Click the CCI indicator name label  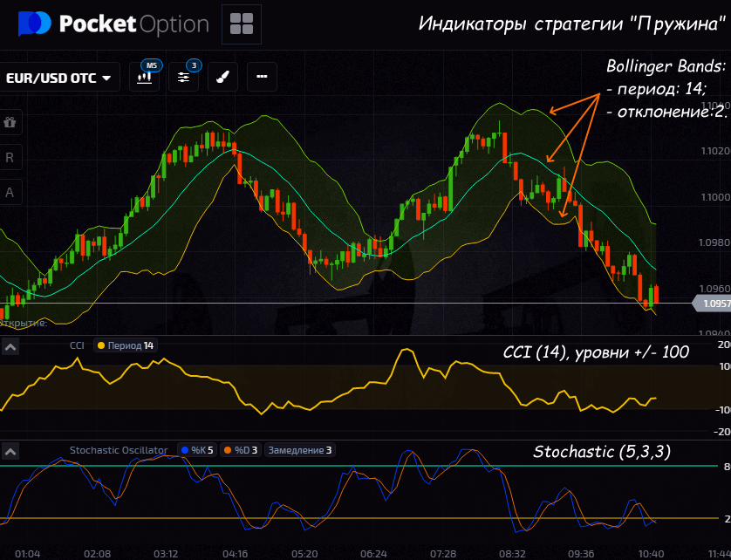78,346
